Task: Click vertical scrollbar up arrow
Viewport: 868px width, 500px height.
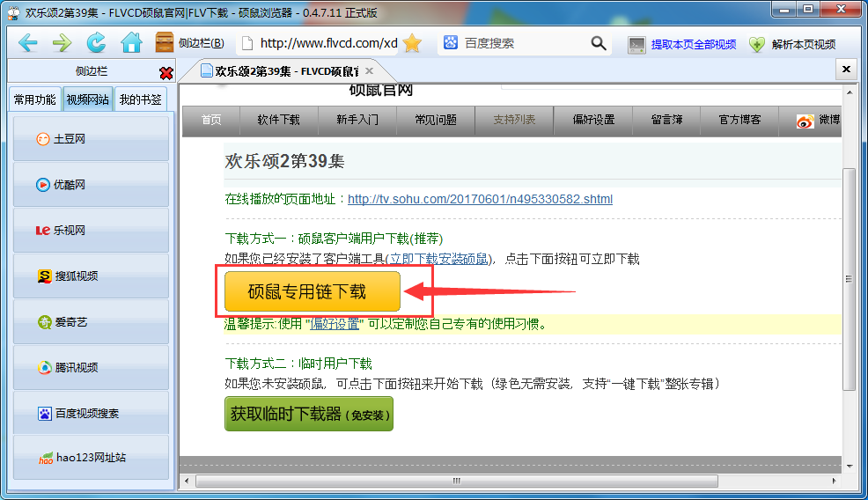Action: point(850,92)
